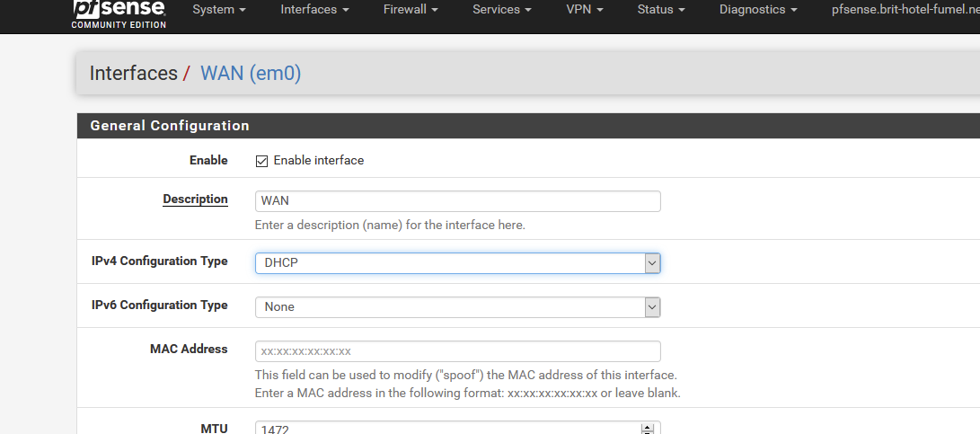Open the System menu
Viewport: 980px width, 434px height.
[x=219, y=9]
